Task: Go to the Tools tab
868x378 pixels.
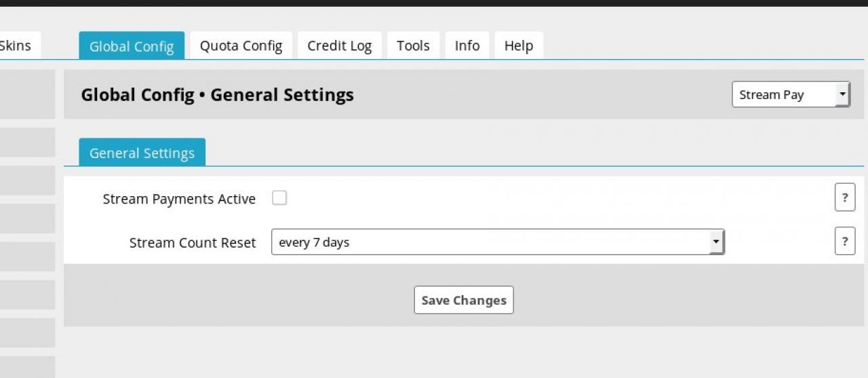Action: 413,46
